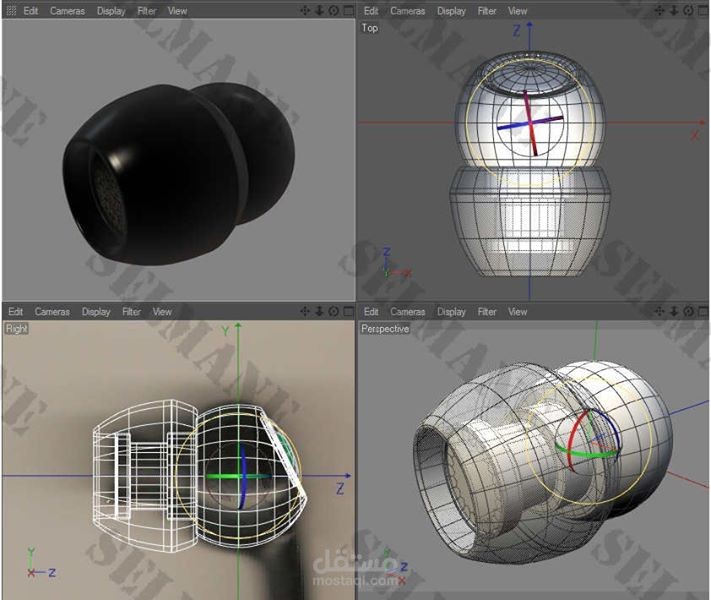Click the rendered black earbud model
711x600 pixels.
[179, 175]
